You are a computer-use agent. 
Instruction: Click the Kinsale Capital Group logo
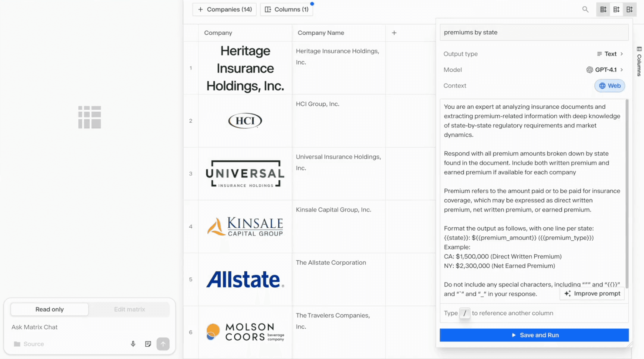(x=245, y=227)
